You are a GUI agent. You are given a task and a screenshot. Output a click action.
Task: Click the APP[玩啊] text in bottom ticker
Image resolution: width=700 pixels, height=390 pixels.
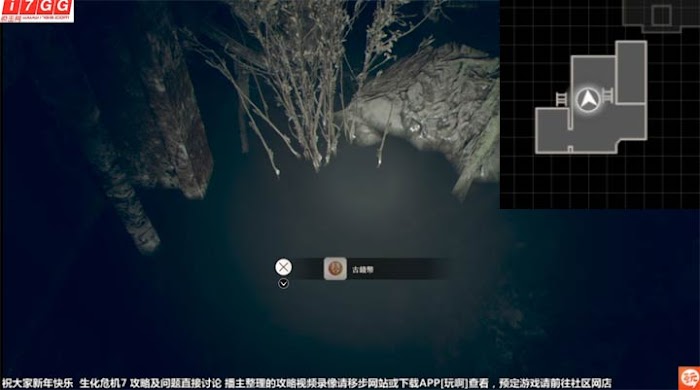[x=443, y=383]
